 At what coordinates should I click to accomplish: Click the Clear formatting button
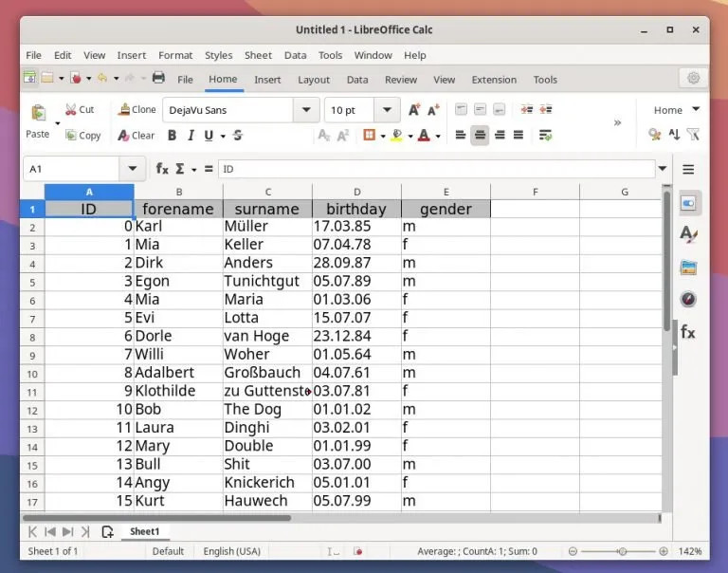pyautogui.click(x=136, y=136)
